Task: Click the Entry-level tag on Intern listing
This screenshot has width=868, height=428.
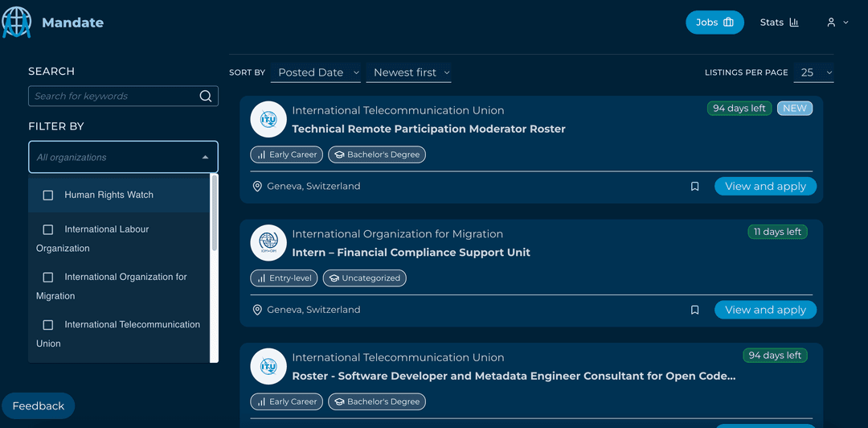Action: 284,278
